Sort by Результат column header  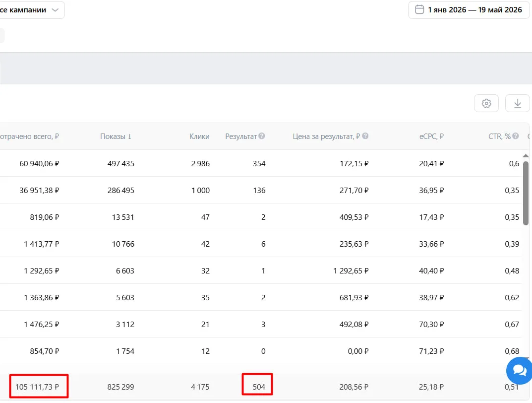tap(241, 136)
